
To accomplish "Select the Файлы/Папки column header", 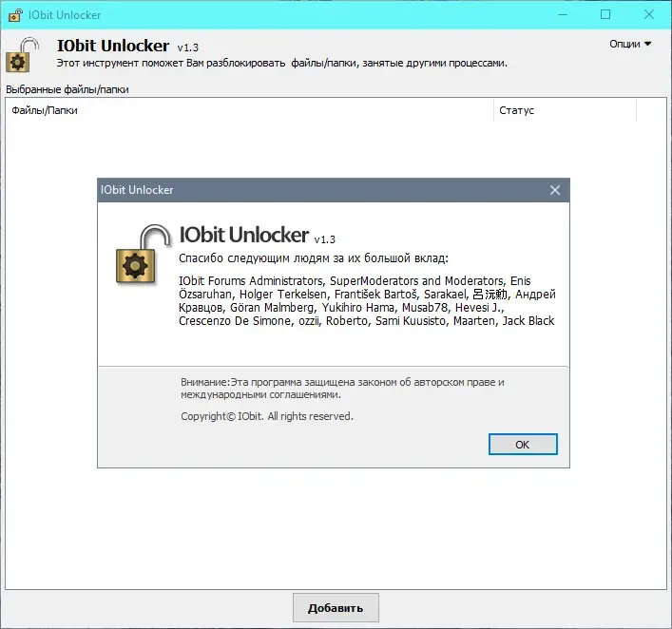I will (249, 110).
